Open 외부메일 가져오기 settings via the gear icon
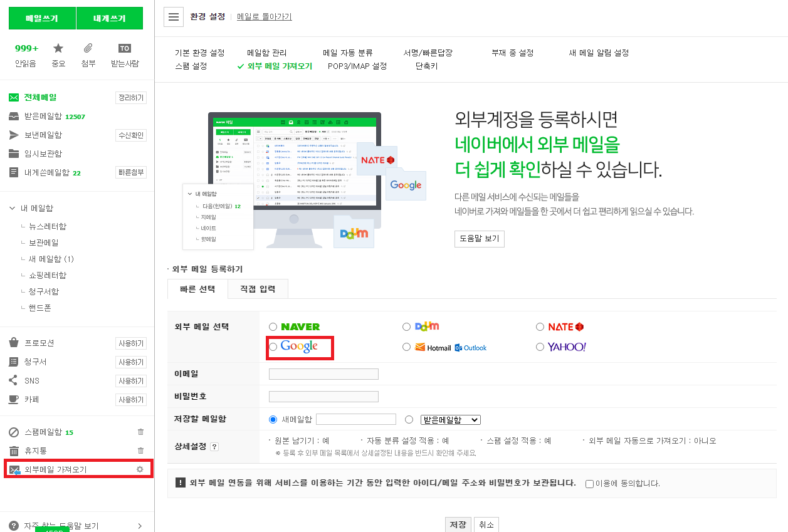This screenshot has height=532, width=788. click(x=141, y=468)
